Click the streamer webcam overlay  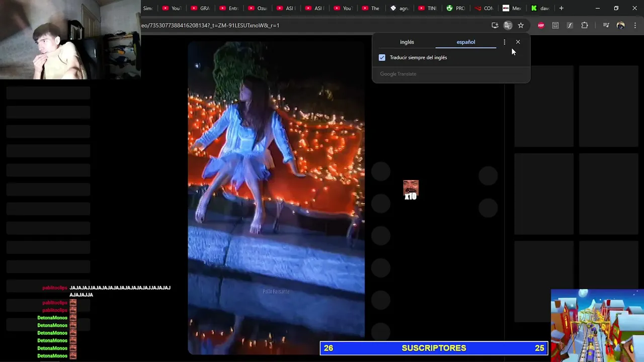tap(70, 40)
